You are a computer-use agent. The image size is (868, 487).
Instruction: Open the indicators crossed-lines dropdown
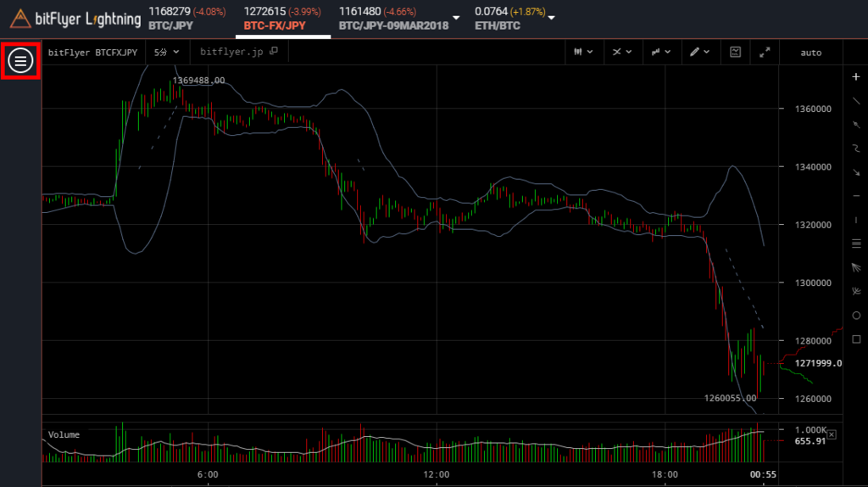point(621,52)
